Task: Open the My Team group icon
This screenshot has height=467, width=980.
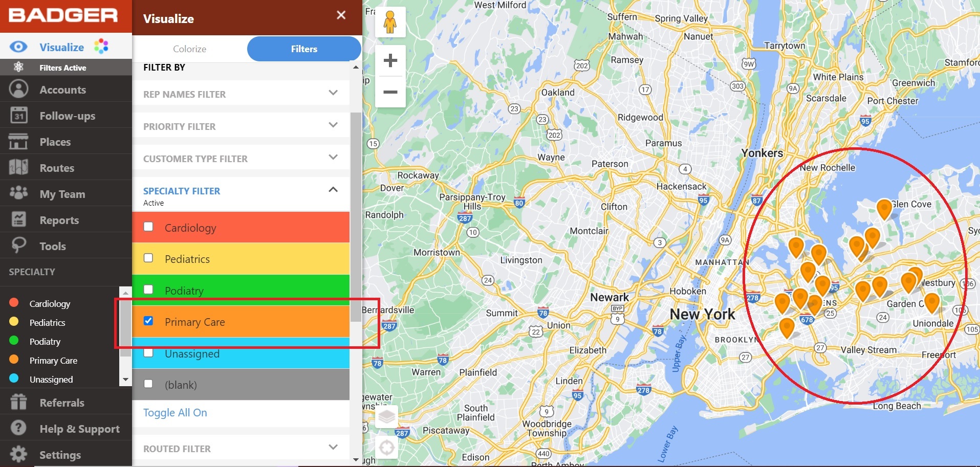Action: tap(18, 193)
